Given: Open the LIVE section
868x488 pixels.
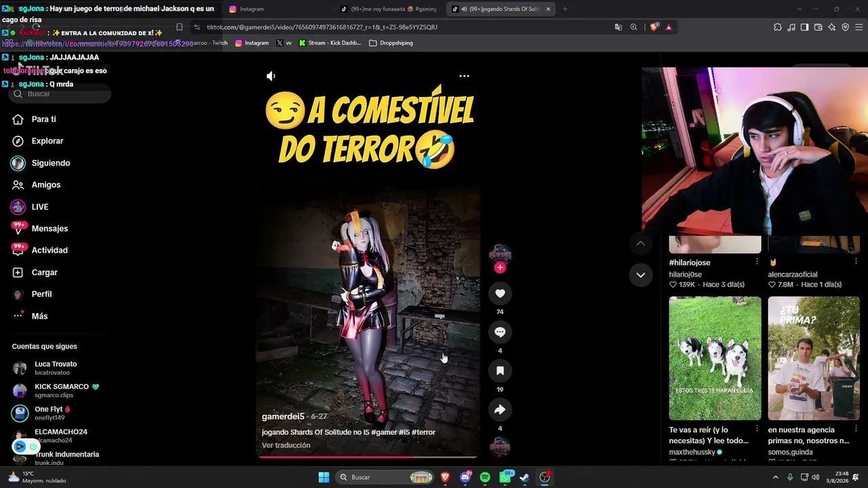Looking at the screenshot, I should (40, 207).
